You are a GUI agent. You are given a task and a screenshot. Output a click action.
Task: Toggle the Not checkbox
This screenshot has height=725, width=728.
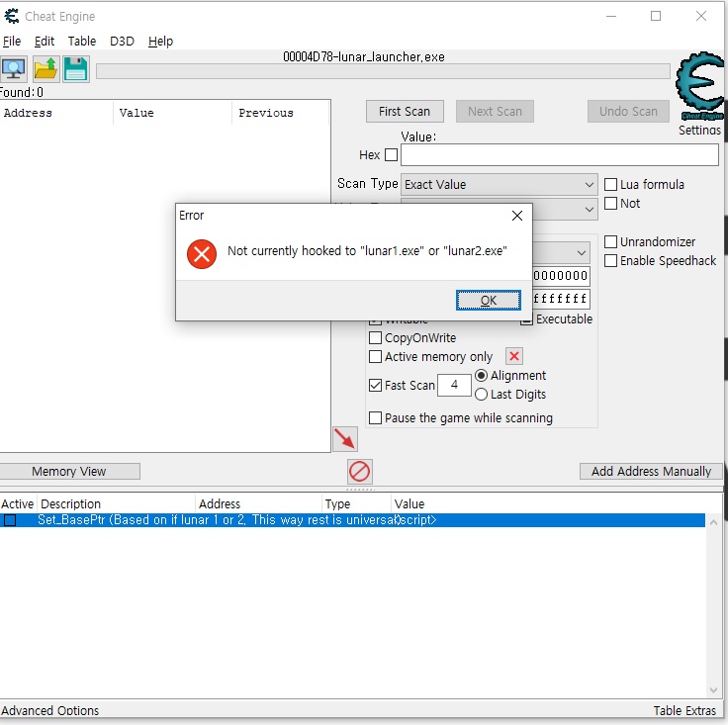(610, 204)
